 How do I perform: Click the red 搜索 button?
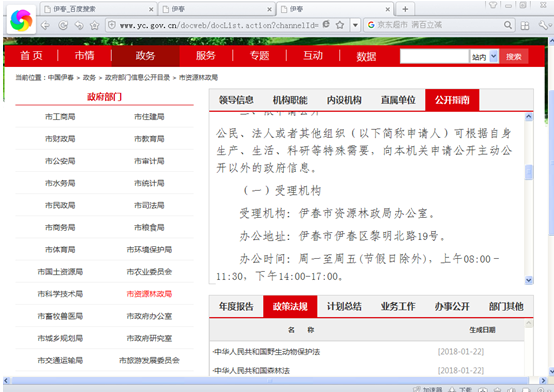514,57
